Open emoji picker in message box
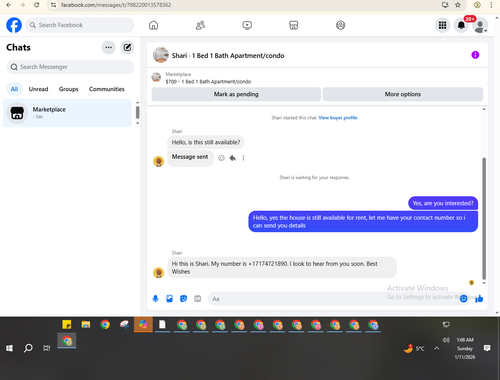Screen dimensions: 500x380 (463, 299)
